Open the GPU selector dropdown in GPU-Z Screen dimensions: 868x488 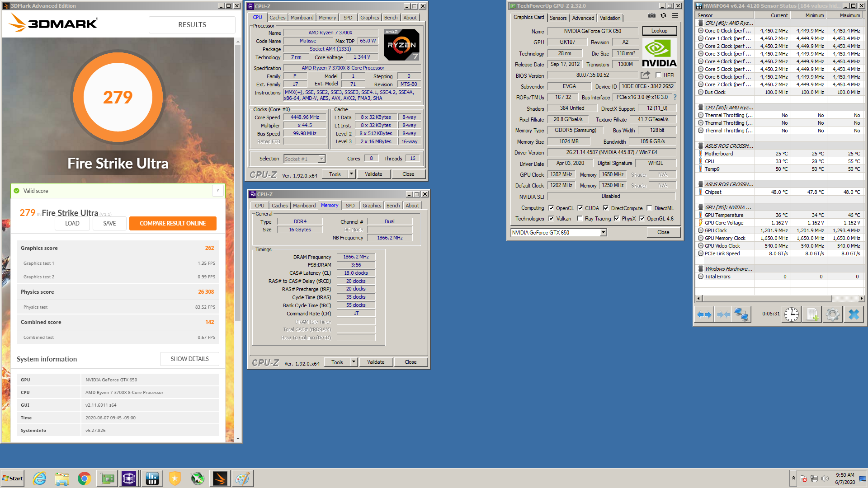pos(603,232)
